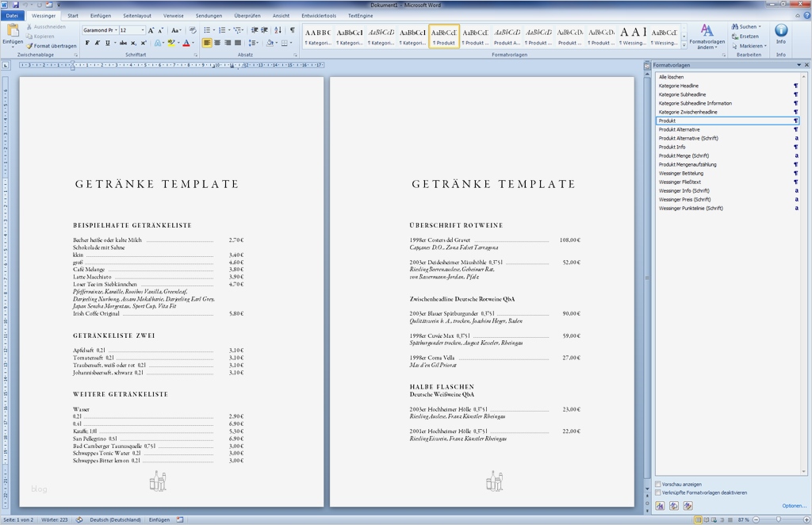Click the undo arrow in title bar
Image resolution: width=812 pixels, height=525 pixels.
pos(25,5)
